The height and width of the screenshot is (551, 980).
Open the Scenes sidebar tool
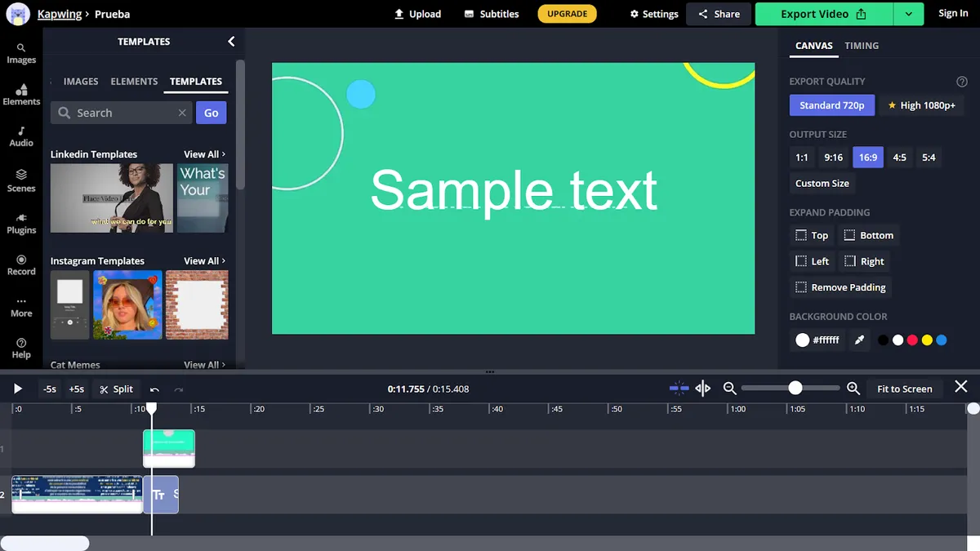pyautogui.click(x=21, y=181)
